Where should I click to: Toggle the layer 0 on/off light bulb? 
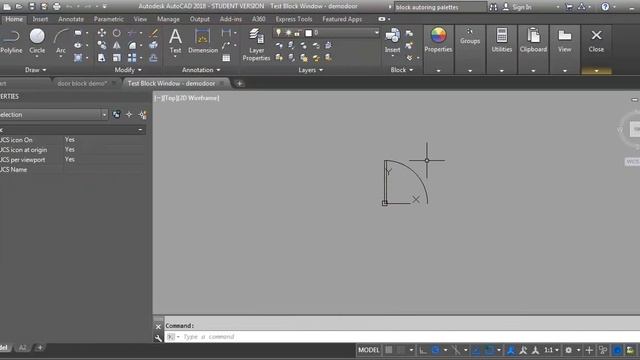click(x=278, y=32)
